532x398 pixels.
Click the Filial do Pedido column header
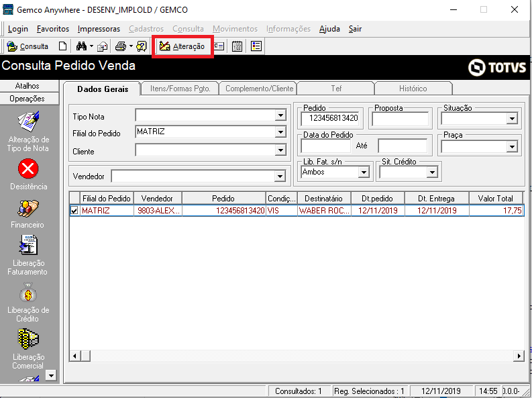(x=107, y=199)
